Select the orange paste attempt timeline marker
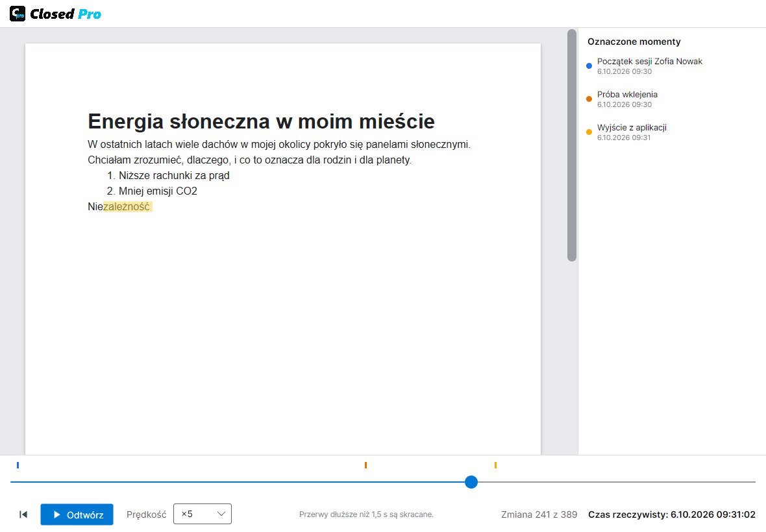This screenshot has width=766, height=532. (365, 465)
